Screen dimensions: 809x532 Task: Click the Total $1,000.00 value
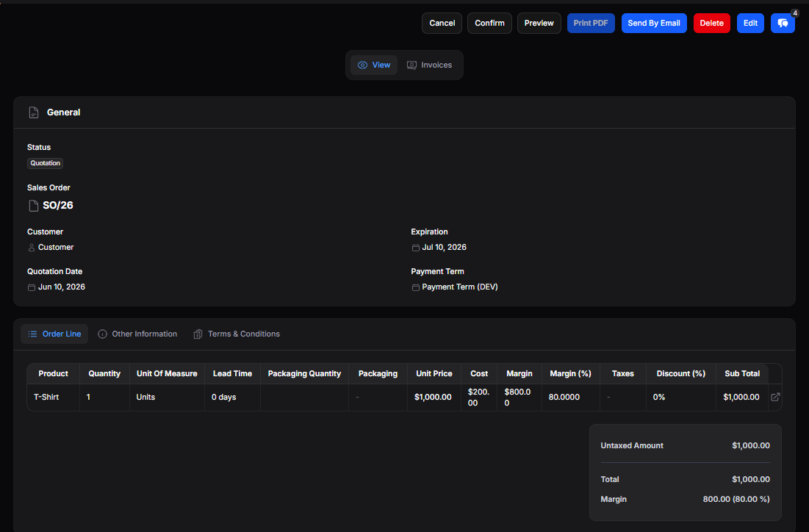click(751, 479)
